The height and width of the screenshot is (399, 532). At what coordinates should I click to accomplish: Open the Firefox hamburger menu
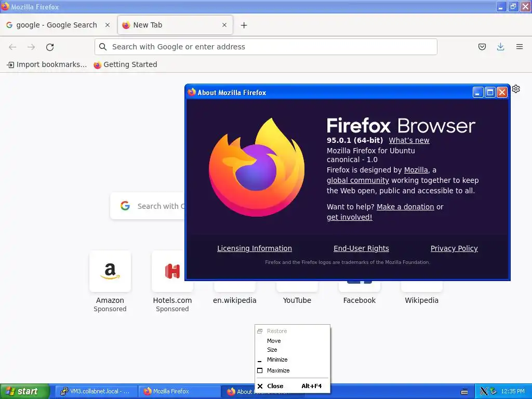[x=519, y=47]
